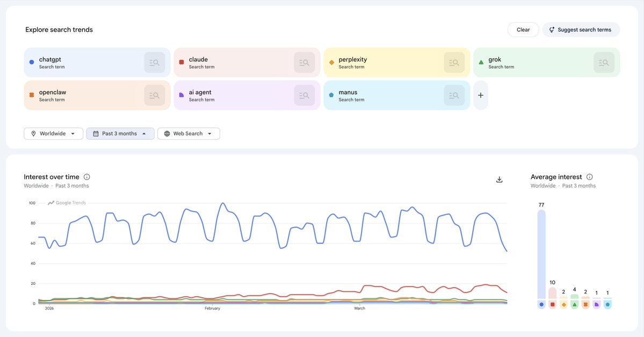
Task: Select the perplexity search term card
Action: coord(397,62)
